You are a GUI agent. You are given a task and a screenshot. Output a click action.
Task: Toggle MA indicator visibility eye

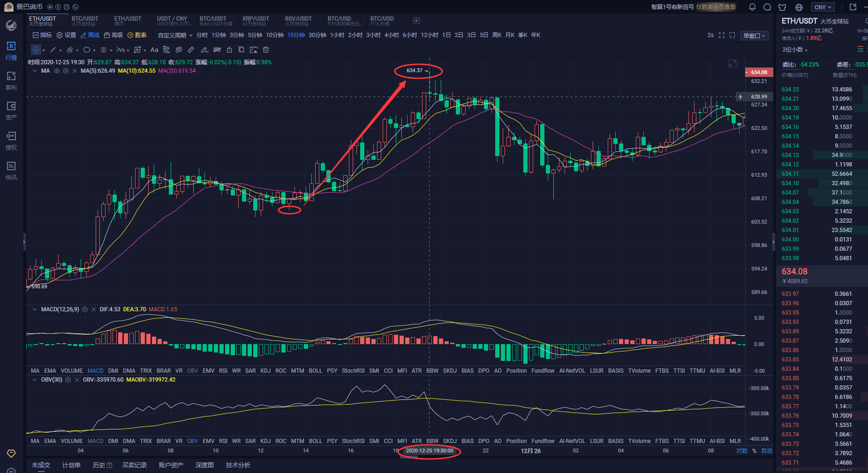57,71
